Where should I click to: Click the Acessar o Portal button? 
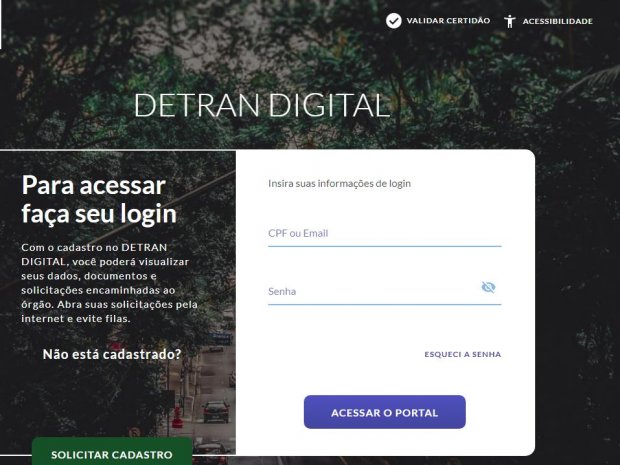pyautogui.click(x=384, y=412)
